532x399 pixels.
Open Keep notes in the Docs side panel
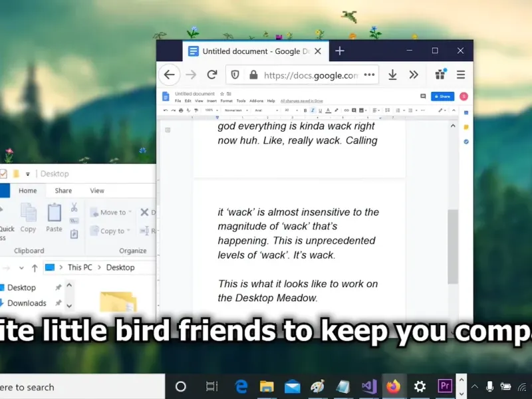[466, 127]
